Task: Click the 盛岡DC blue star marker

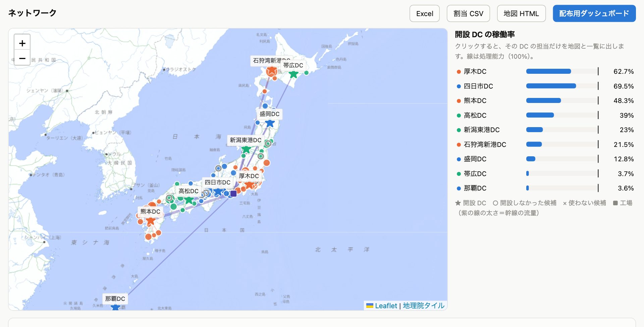Action: pyautogui.click(x=270, y=123)
